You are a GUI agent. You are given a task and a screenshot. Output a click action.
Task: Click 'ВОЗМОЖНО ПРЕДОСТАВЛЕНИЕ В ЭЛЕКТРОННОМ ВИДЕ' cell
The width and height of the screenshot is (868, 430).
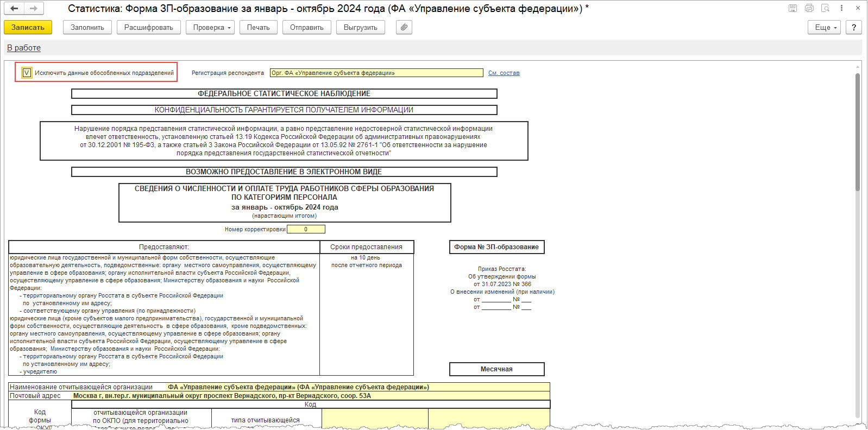284,172
